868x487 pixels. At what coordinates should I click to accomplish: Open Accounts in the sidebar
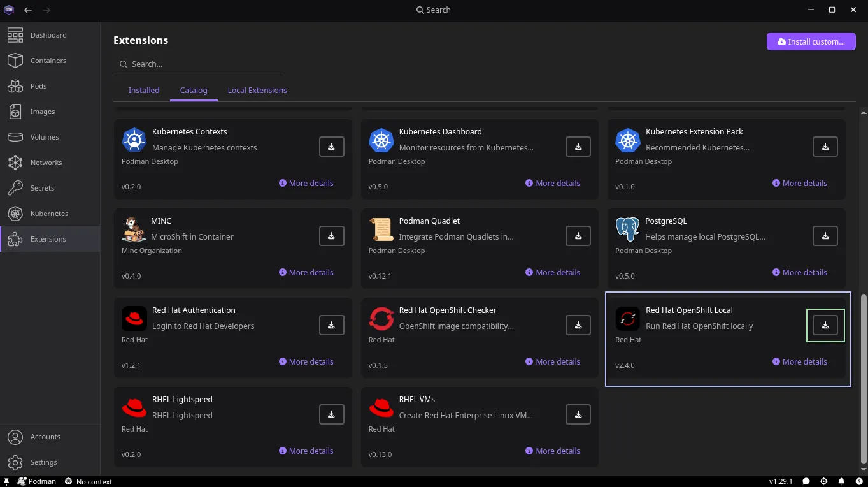coord(50,437)
